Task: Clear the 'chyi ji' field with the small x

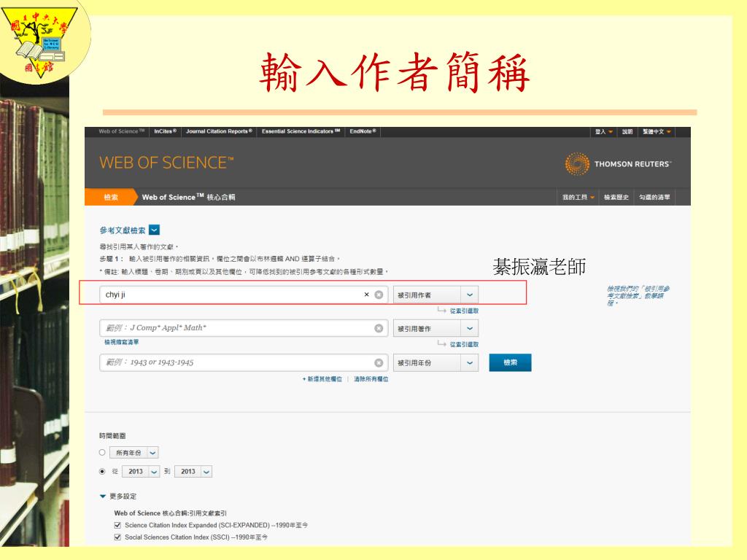Action: click(366, 295)
